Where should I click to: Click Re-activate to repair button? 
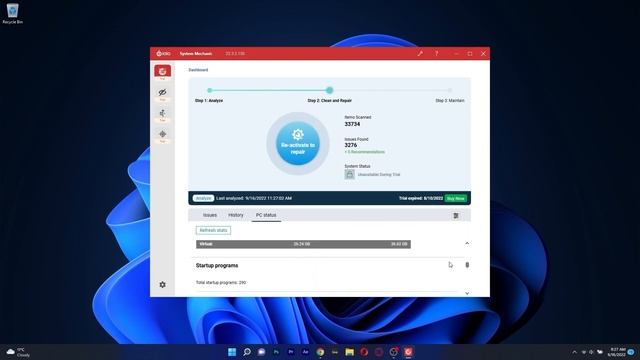[x=298, y=144]
